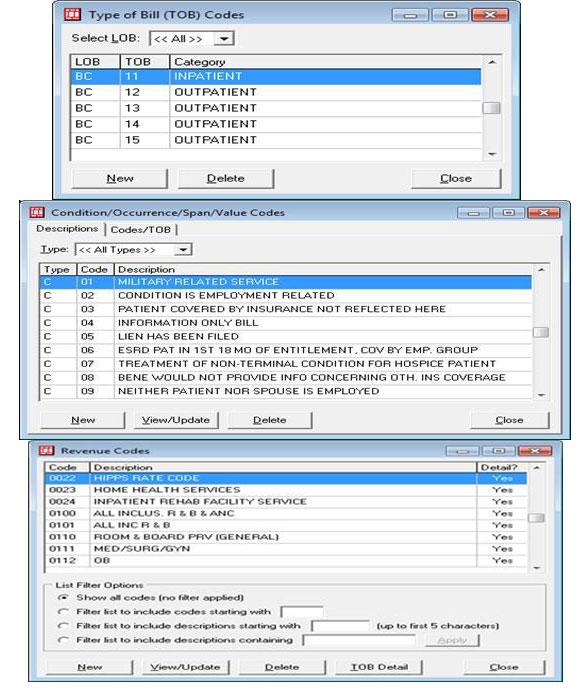Click the descriptions containing input field

coord(359,640)
